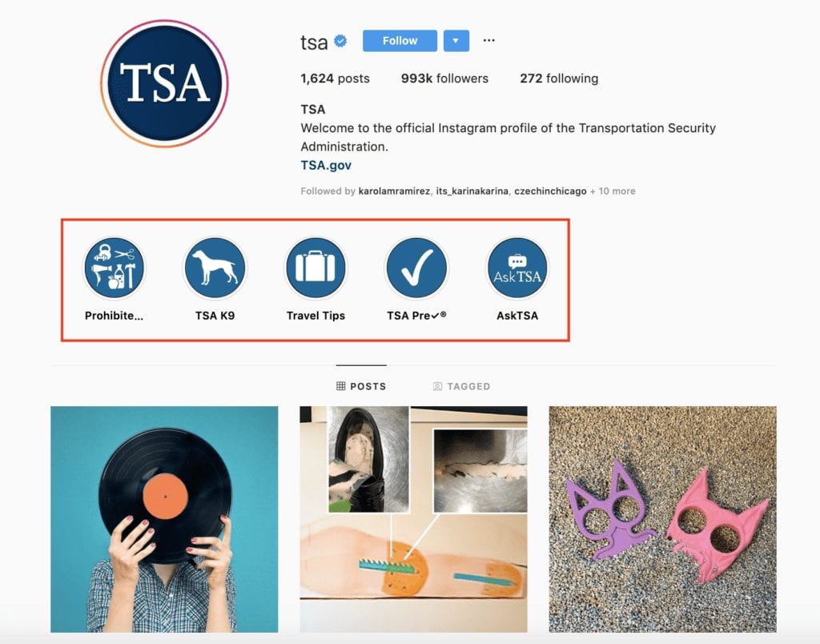Expand the suggested accounts dropdown arrow
820x644 pixels.
pos(456,41)
